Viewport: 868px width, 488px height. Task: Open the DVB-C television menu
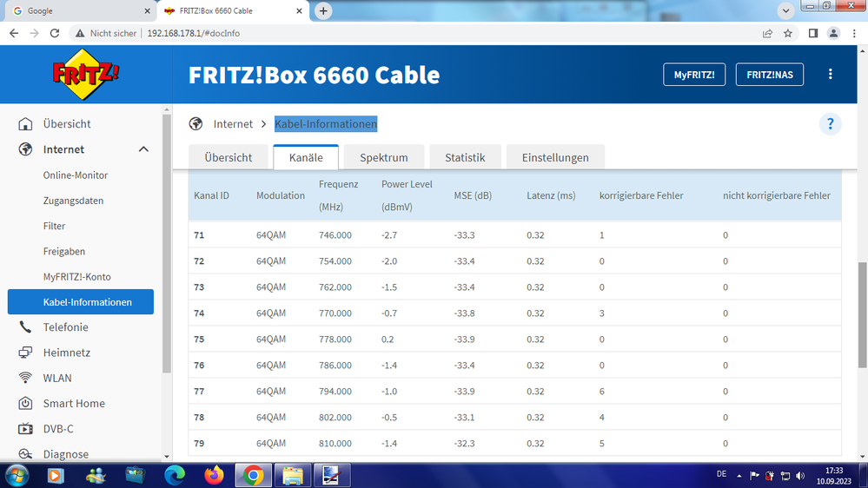point(58,429)
